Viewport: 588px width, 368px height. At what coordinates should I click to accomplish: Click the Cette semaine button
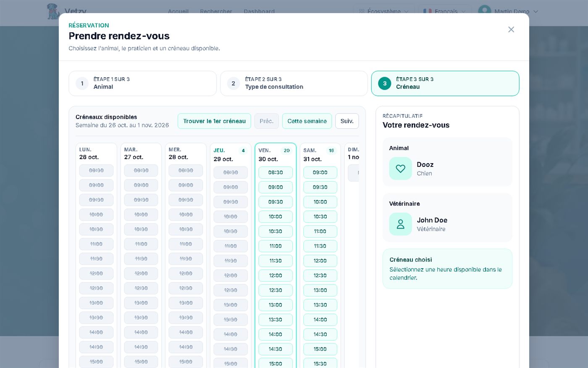[307, 121]
